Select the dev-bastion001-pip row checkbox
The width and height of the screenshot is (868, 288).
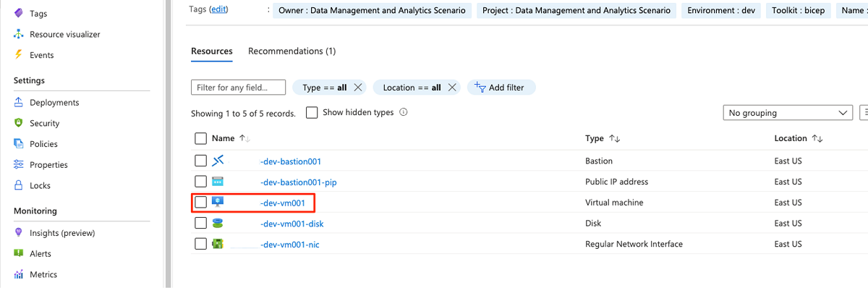point(201,182)
